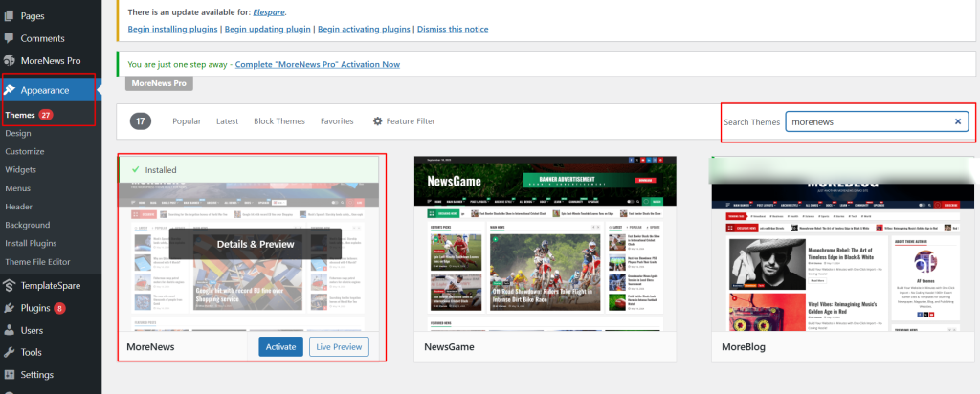Click the Appearance paintbrush icon
Viewport: 980px width, 394px height.
tap(10, 90)
